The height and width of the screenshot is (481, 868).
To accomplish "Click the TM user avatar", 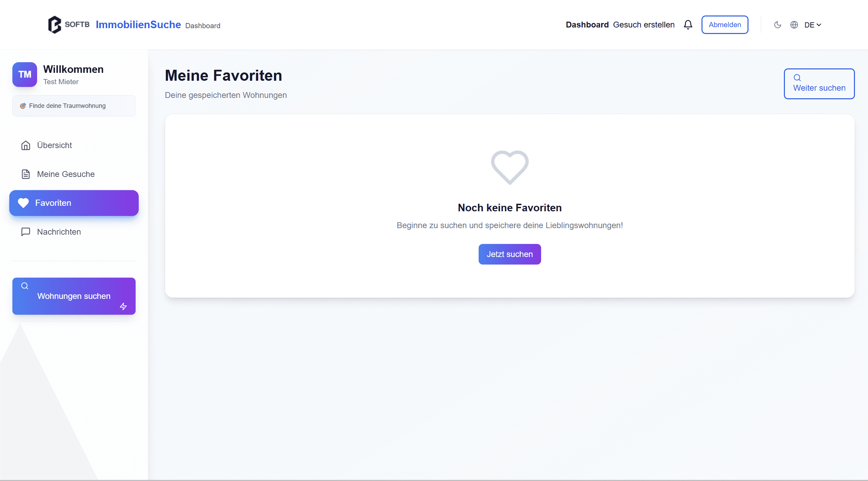I will (x=25, y=75).
